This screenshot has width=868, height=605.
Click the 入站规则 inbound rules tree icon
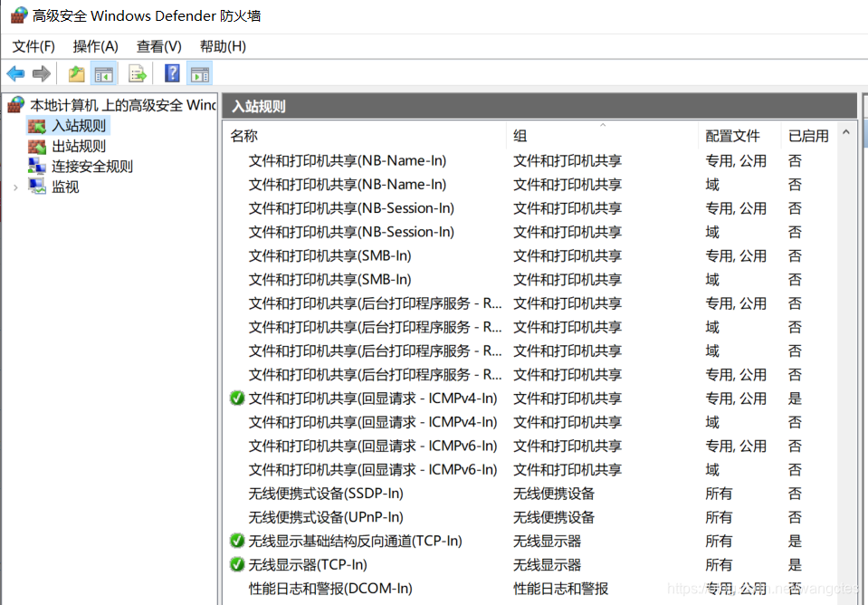click(37, 126)
